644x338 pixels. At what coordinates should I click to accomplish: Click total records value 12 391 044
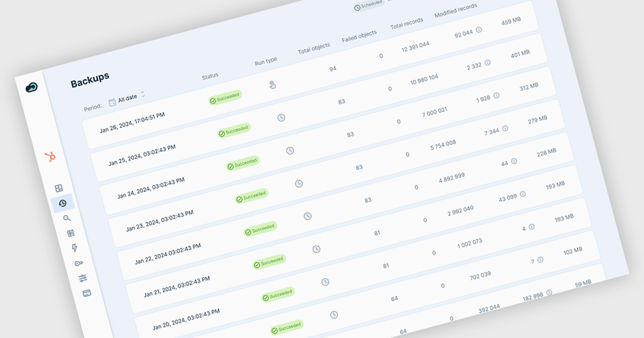(415, 47)
